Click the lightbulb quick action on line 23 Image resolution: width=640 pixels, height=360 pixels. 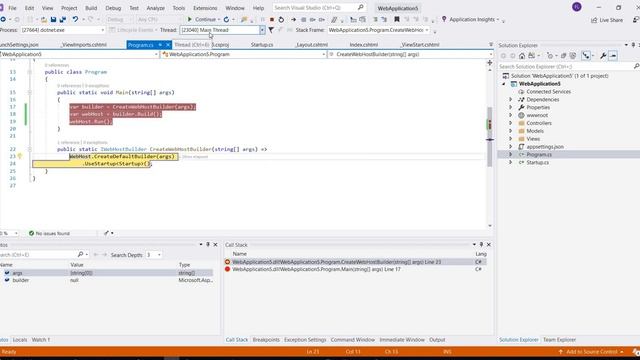[20, 156]
